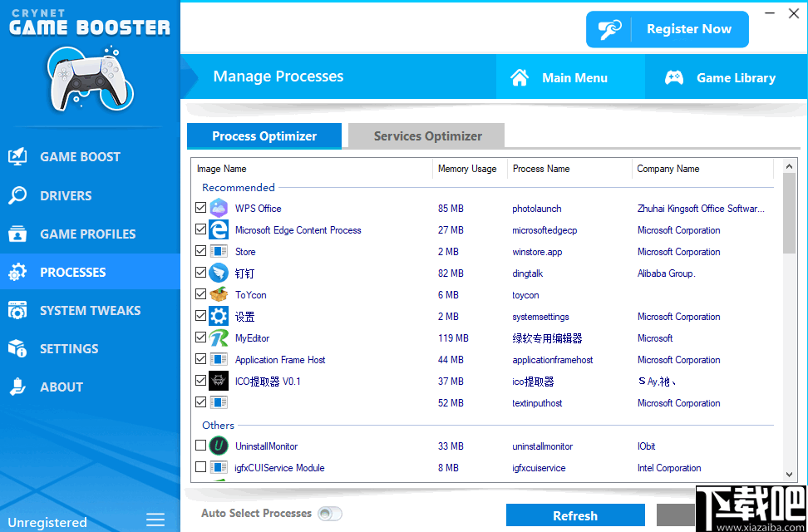Uncheck the textinputhost row checkbox
808x532 pixels.
tap(201, 402)
